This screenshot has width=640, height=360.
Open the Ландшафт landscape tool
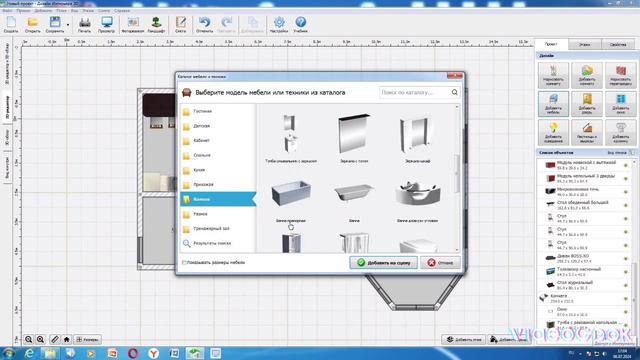pyautogui.click(x=156, y=24)
